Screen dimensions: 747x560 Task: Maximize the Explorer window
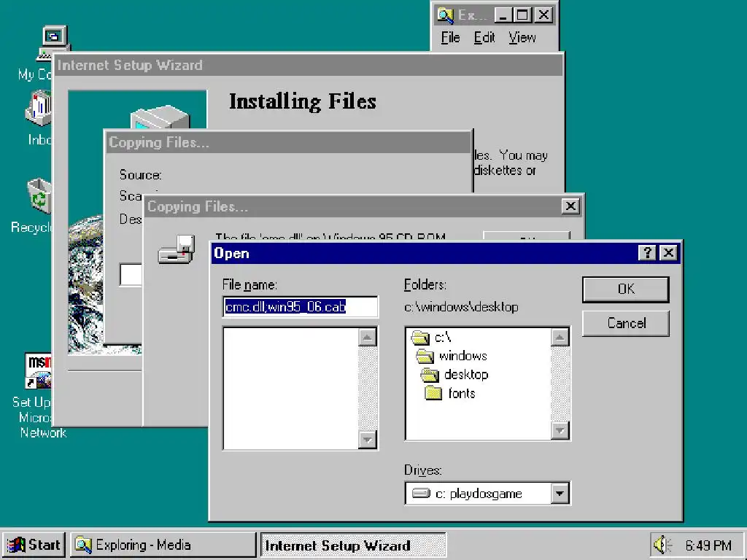(522, 15)
